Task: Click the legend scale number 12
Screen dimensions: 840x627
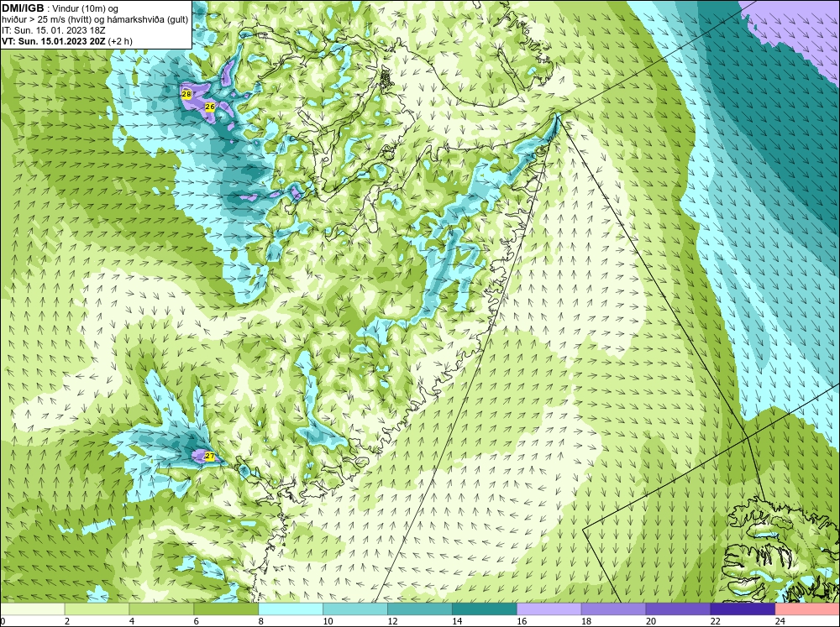Action: (392, 621)
